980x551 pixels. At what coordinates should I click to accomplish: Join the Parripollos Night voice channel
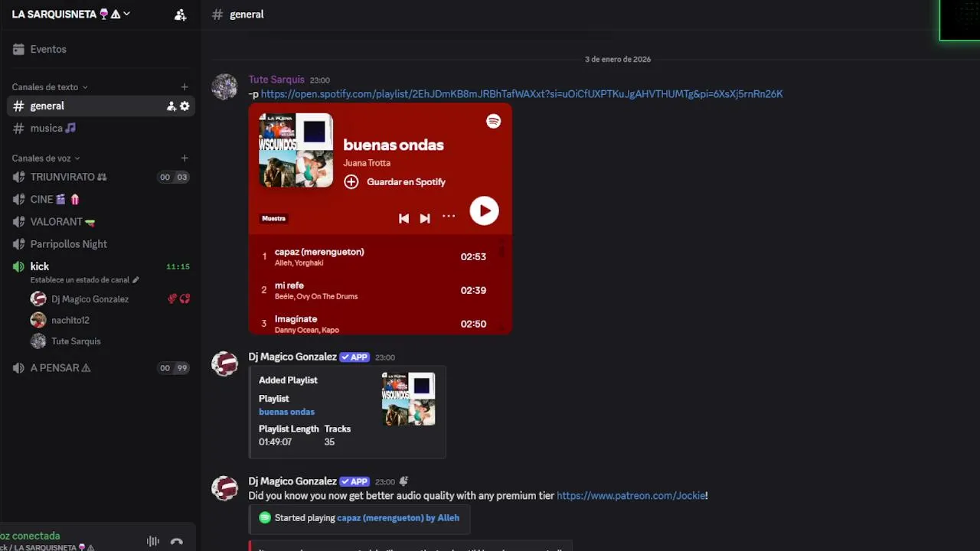coord(100,244)
